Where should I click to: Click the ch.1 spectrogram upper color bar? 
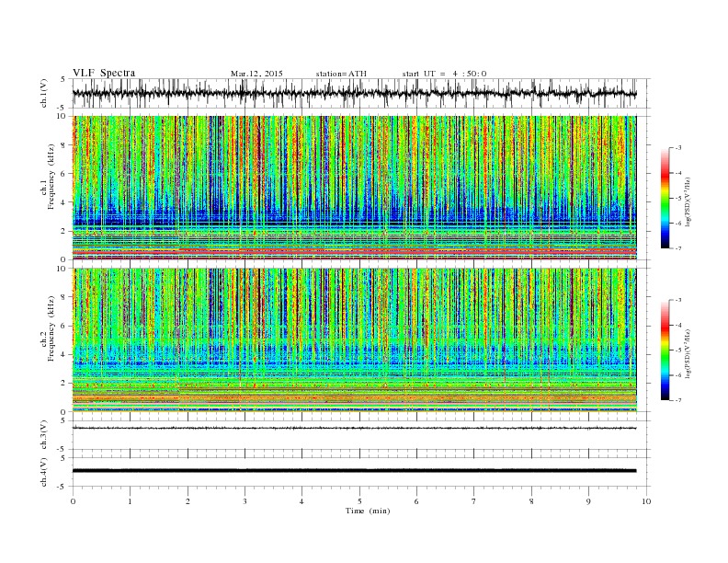coord(665,199)
